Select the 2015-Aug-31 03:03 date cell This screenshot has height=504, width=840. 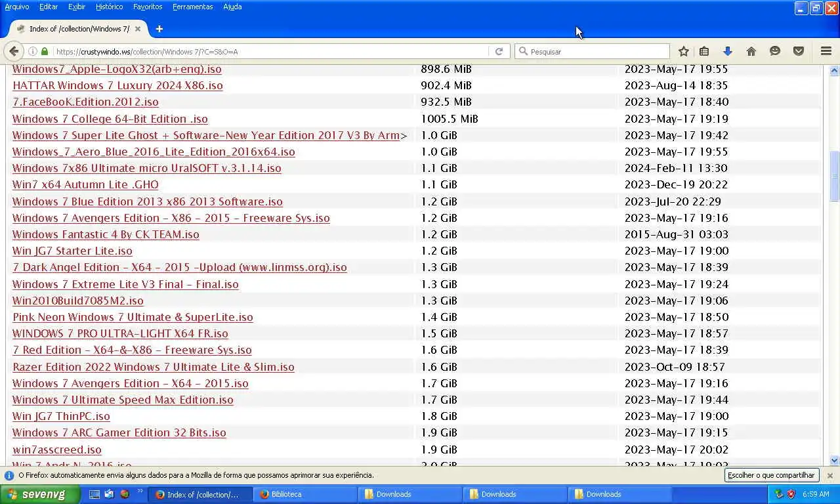pyautogui.click(x=676, y=234)
